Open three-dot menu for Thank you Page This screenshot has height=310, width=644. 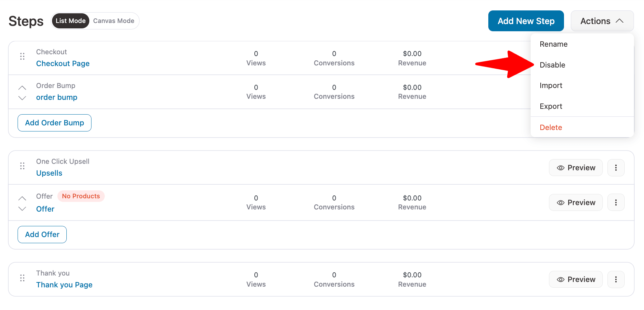(616, 279)
